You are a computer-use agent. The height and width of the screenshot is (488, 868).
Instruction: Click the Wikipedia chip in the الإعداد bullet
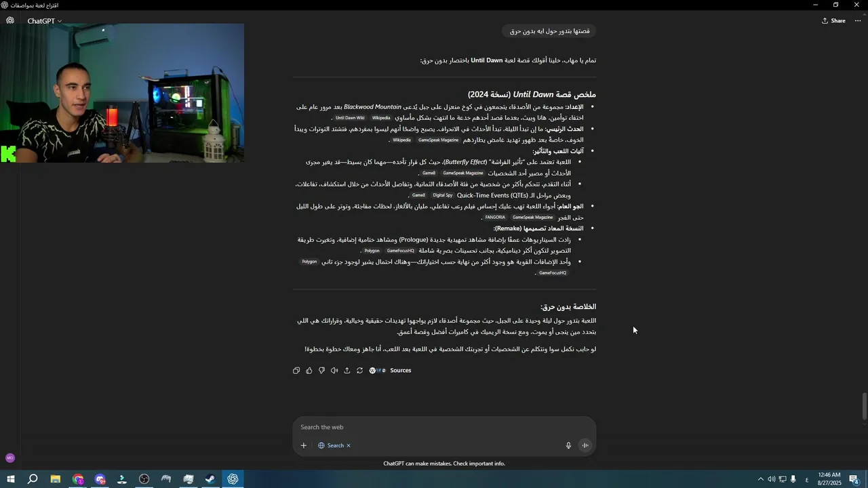[381, 118]
